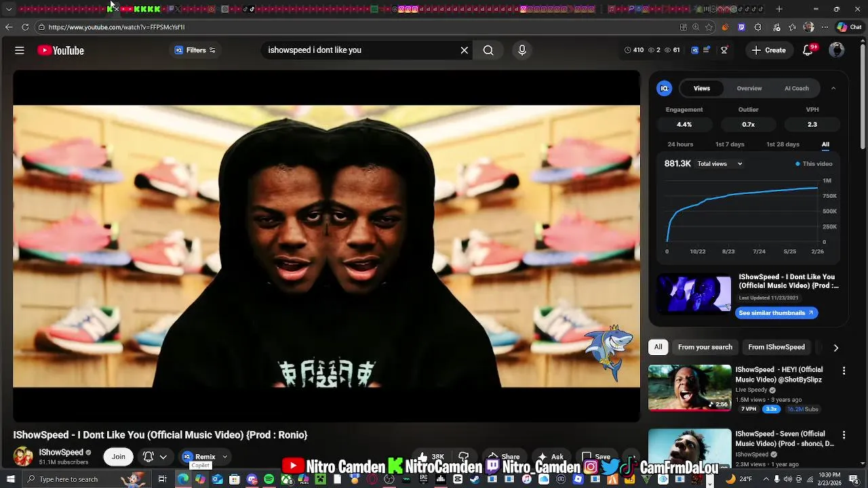Open more options for the Seven video
868x488 pixels.
click(x=844, y=434)
